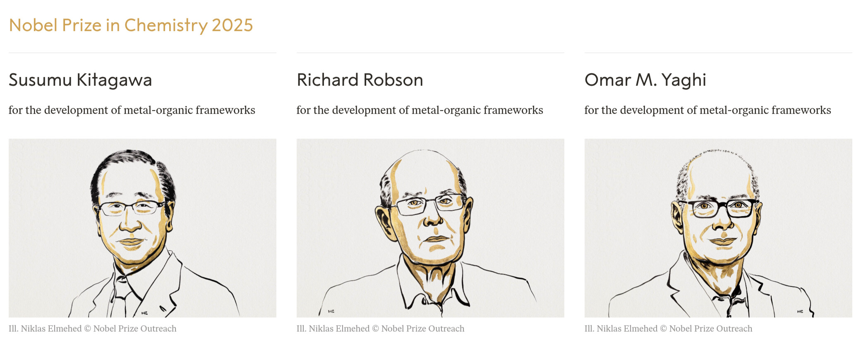Click the illustrator credit below Robson's portrait
The height and width of the screenshot is (341, 868).
(381, 329)
